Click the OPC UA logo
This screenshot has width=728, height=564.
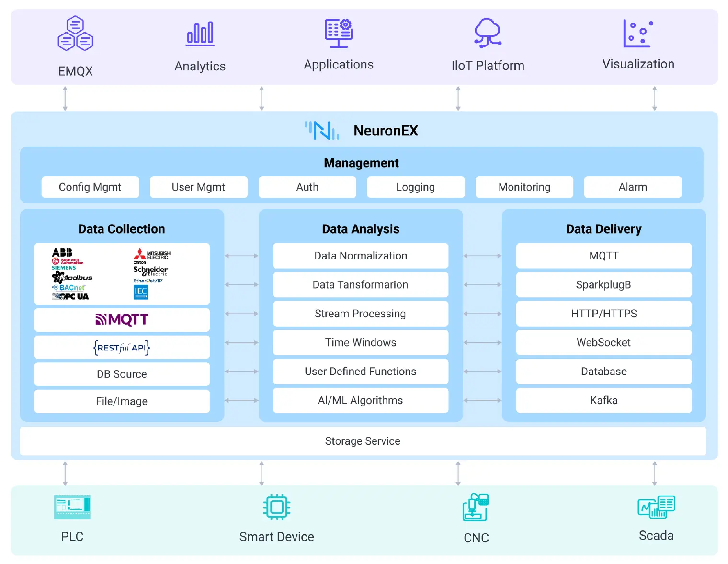pos(70,296)
